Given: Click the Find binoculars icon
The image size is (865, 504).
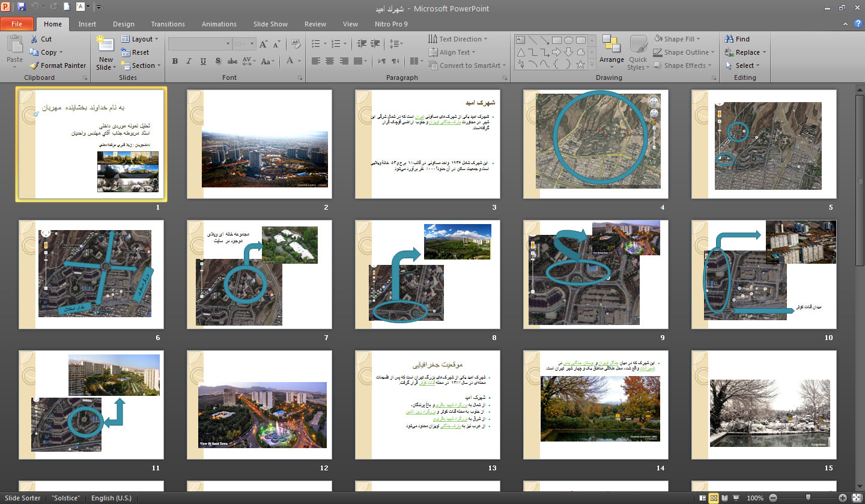Looking at the screenshot, I should coord(729,39).
